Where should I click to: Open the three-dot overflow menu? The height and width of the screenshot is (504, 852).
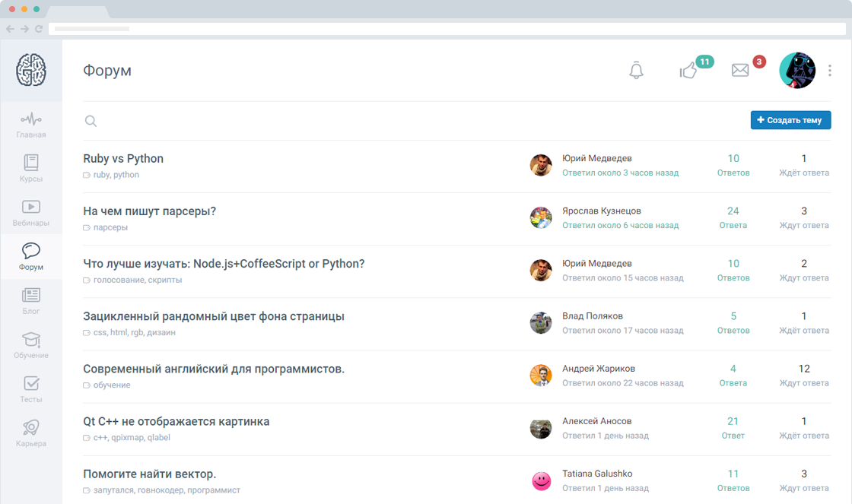pyautogui.click(x=830, y=70)
